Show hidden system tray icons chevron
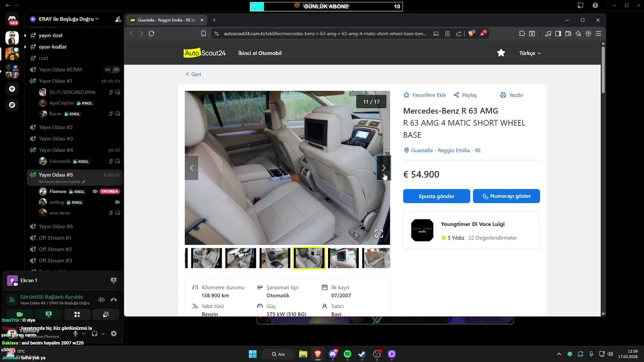The height and width of the screenshot is (362, 644). [558, 354]
